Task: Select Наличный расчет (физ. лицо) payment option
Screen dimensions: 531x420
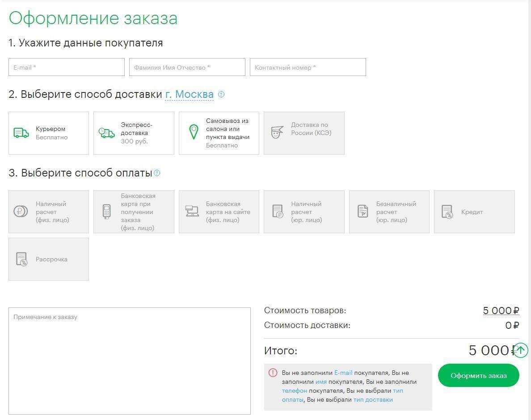Action: 49,212
